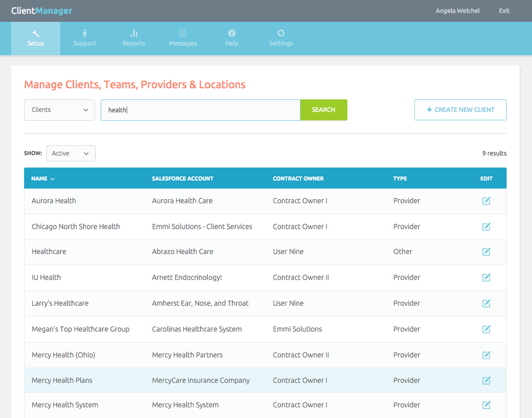Edit the Chicago North Shore Health client
532x418 pixels.
coord(486,227)
